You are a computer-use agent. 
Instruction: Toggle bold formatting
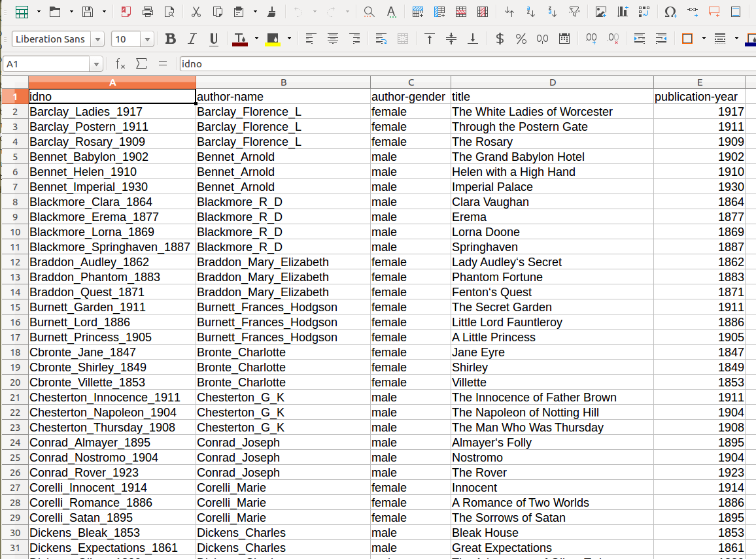click(171, 39)
